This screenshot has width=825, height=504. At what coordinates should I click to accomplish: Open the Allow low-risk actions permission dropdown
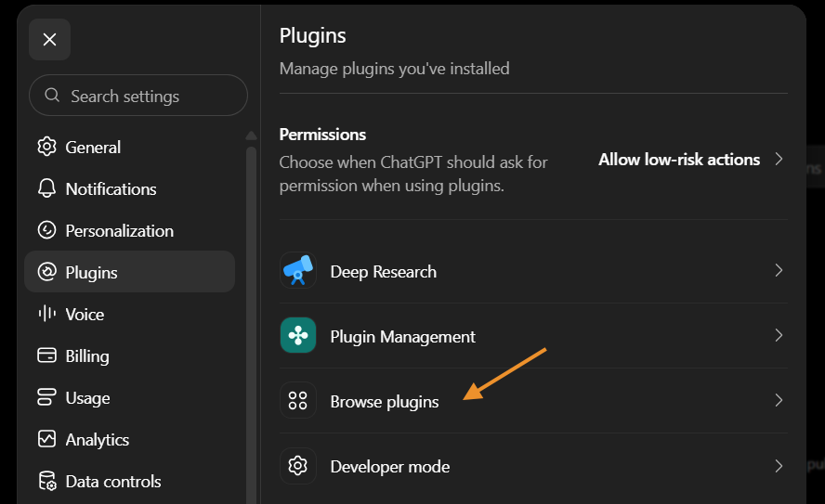coord(691,160)
